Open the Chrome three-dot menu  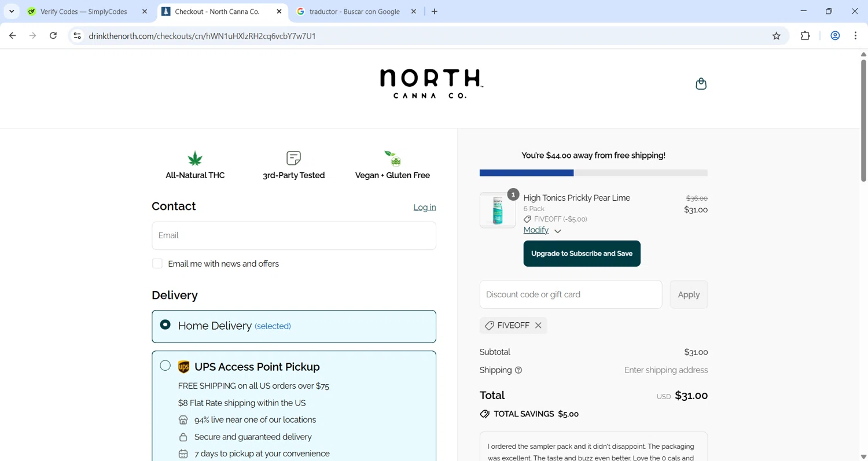(856, 36)
